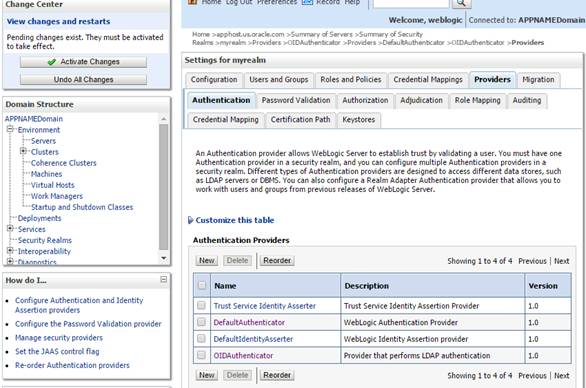Click the Customize this table link
Screen dimensions: 586x388
point(235,220)
